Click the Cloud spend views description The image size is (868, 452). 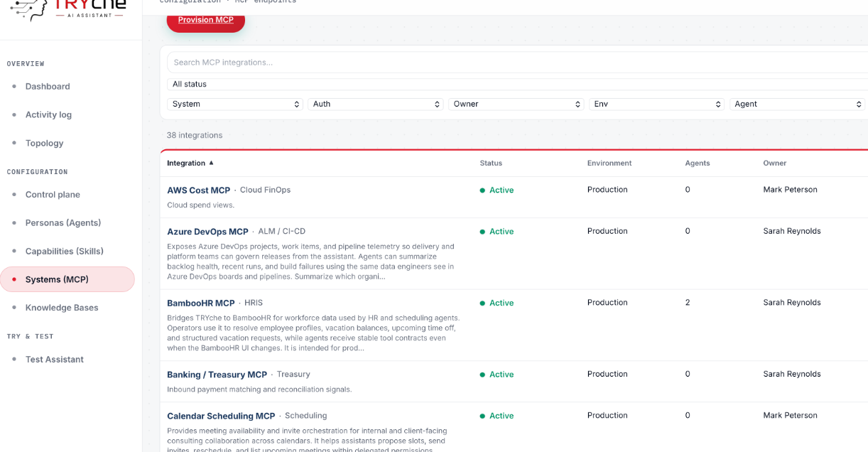(200, 205)
